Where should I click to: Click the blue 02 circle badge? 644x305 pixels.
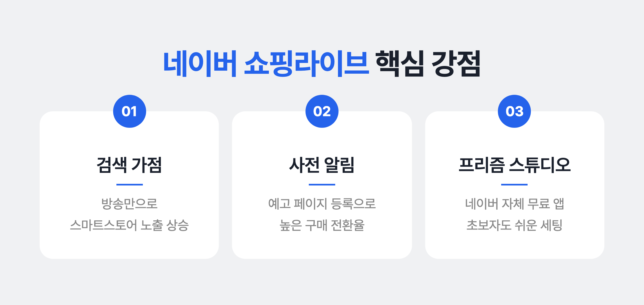(322, 111)
